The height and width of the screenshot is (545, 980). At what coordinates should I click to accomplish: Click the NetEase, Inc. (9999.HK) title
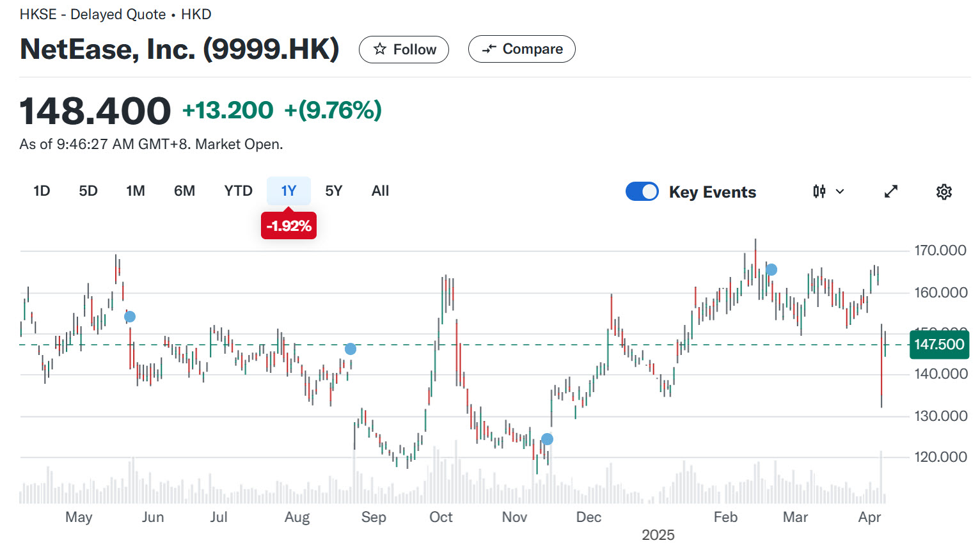click(180, 49)
